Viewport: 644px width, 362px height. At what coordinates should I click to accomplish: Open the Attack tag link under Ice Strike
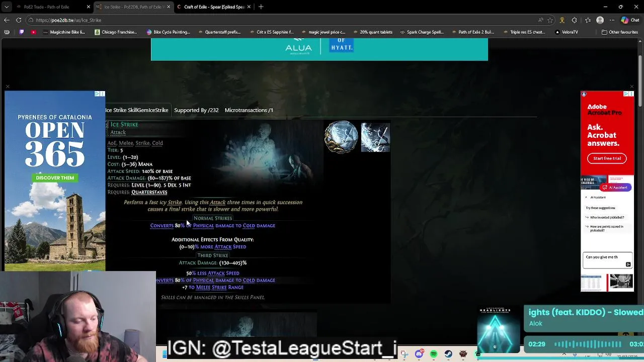(x=118, y=132)
